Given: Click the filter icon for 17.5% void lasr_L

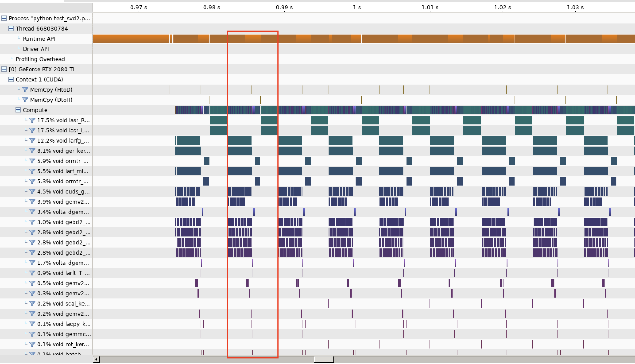Looking at the screenshot, I should pos(32,130).
